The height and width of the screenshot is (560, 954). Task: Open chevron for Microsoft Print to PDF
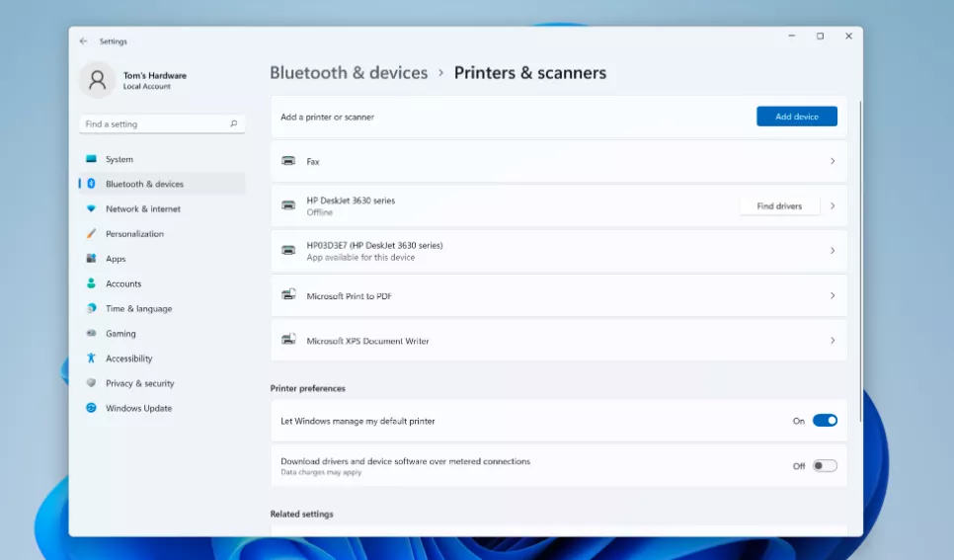tap(833, 296)
